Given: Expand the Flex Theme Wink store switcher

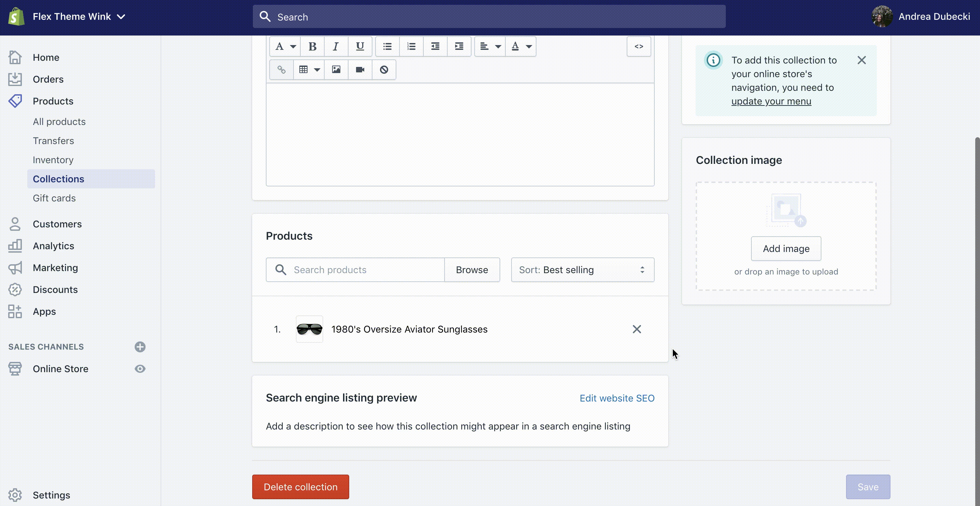Looking at the screenshot, I should pyautogui.click(x=79, y=17).
